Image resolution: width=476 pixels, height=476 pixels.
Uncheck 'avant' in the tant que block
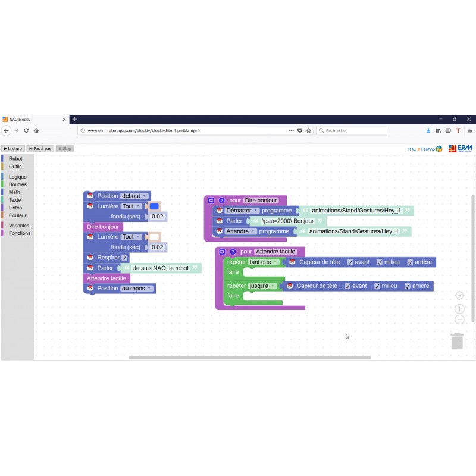pos(350,262)
